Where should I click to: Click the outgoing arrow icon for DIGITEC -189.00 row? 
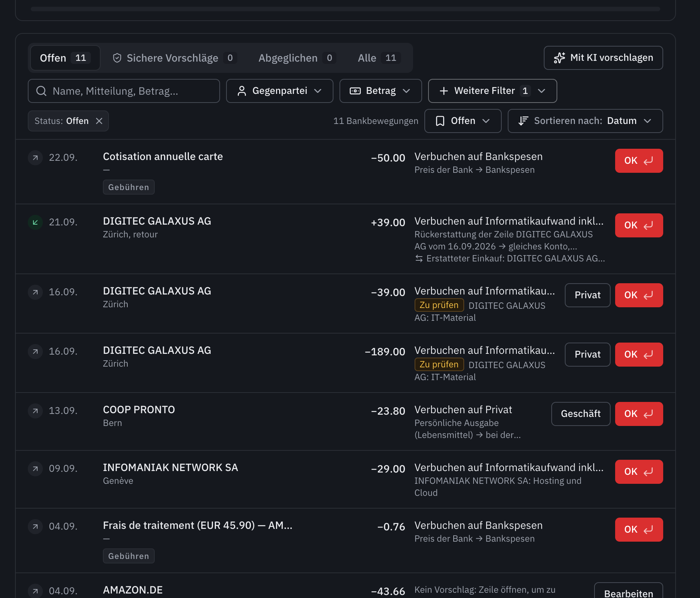click(x=35, y=352)
